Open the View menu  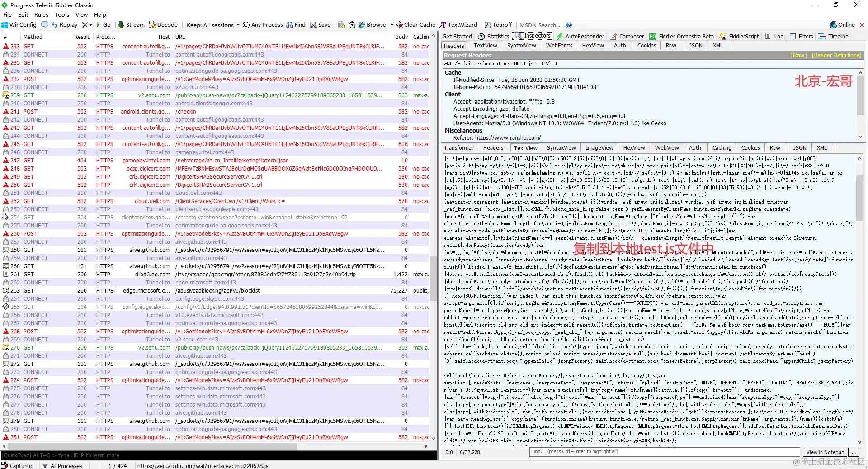click(81, 14)
